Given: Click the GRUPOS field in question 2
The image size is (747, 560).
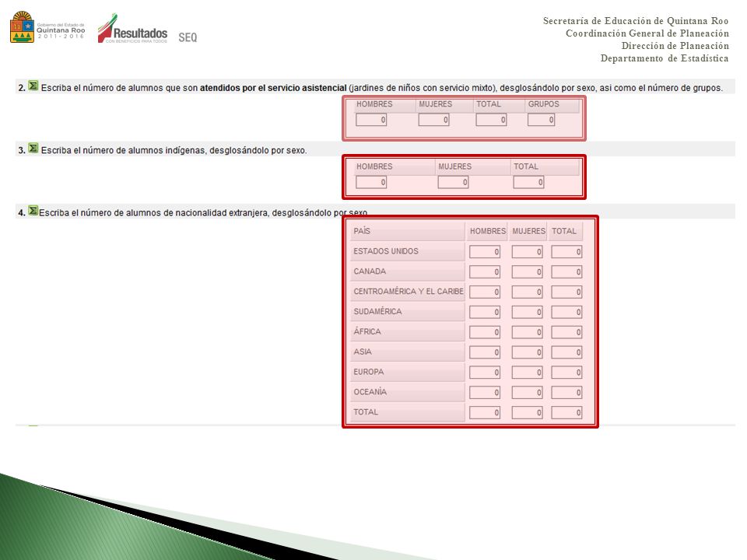Looking at the screenshot, I should pos(542,120).
